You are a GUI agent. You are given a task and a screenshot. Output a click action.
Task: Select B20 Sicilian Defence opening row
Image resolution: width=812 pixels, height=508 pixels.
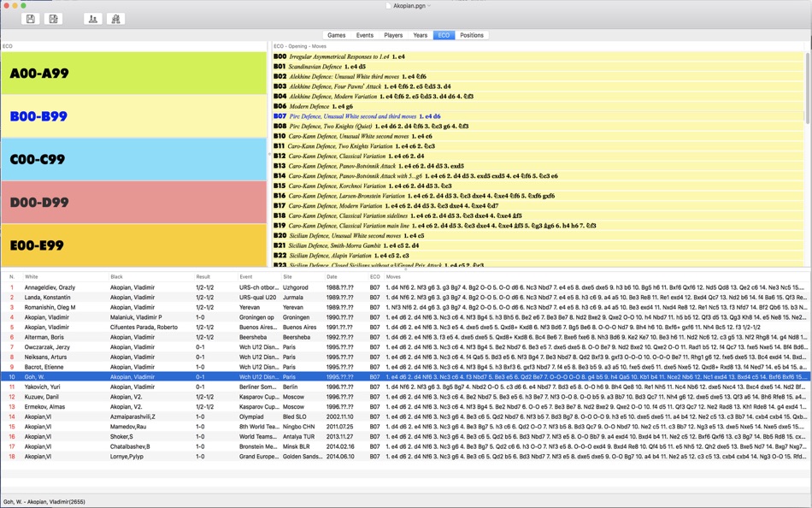[x=538, y=235]
